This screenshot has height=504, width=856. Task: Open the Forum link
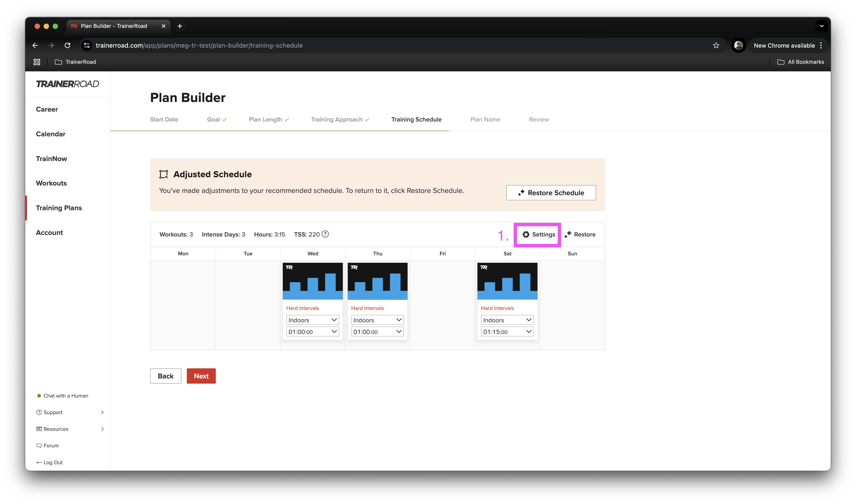(x=48, y=446)
